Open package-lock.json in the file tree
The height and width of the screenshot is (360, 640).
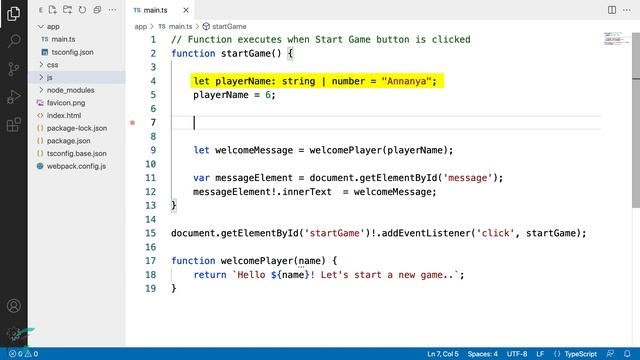(x=77, y=128)
